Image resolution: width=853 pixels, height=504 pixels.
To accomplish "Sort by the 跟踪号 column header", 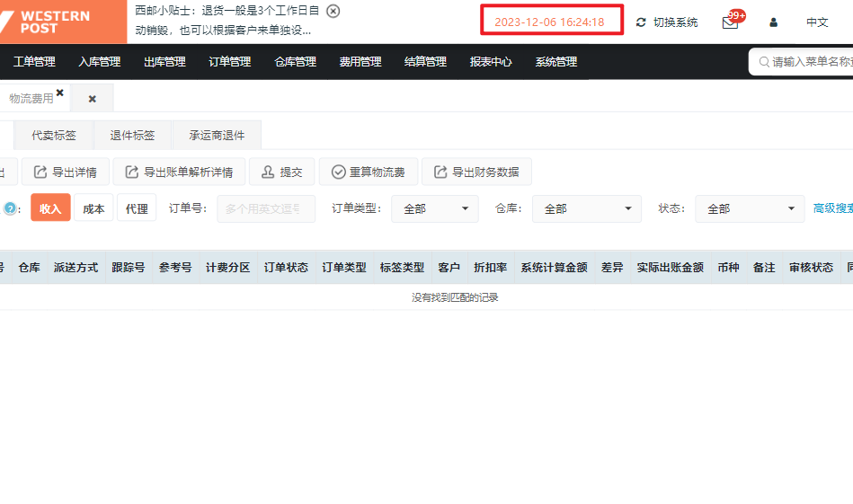I will pos(129,268).
